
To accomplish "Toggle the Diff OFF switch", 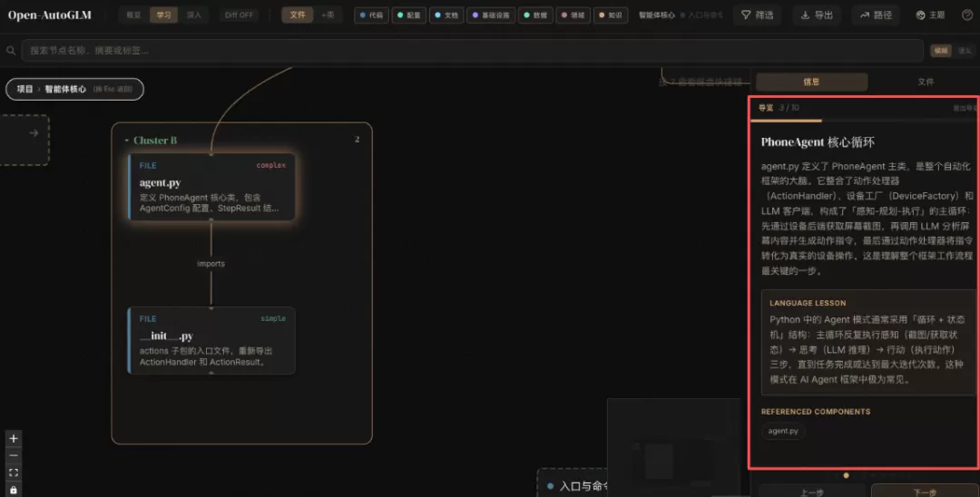I will point(240,15).
